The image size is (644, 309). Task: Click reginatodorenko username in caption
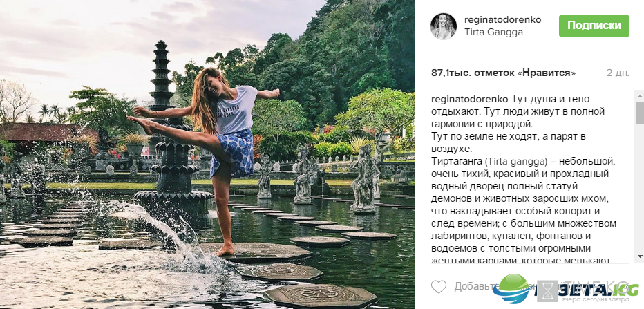coord(470,100)
